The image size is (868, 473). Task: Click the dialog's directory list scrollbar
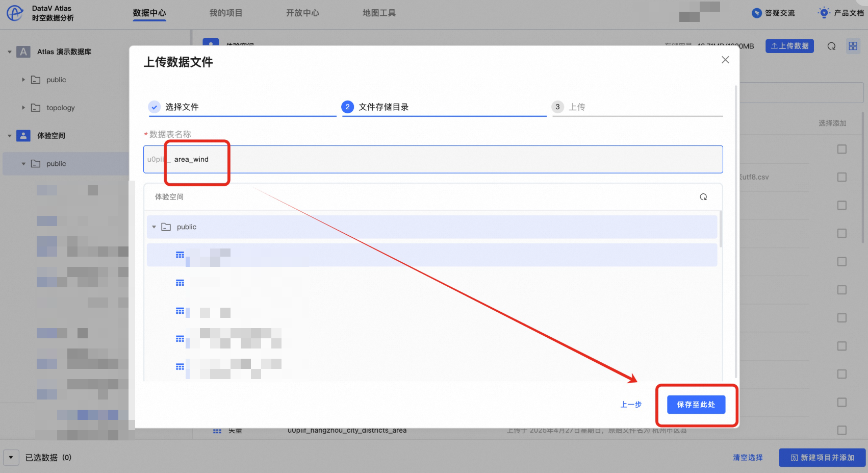click(721, 229)
